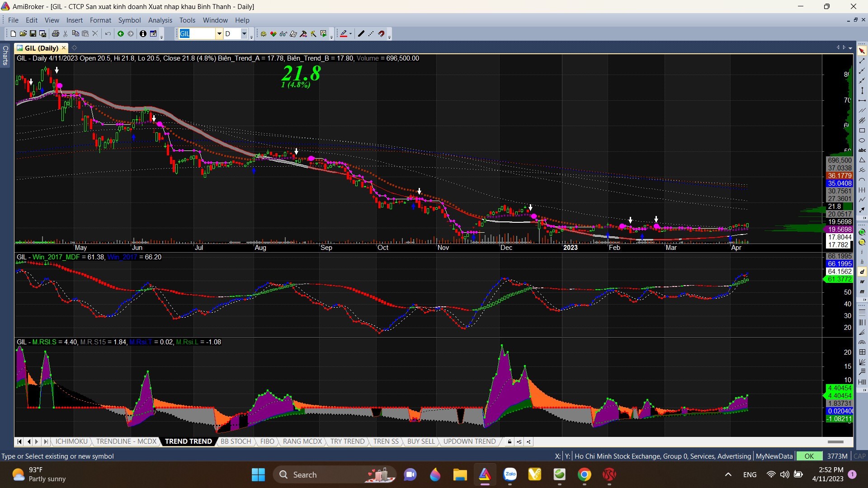Go back with the green arrow

click(x=121, y=33)
